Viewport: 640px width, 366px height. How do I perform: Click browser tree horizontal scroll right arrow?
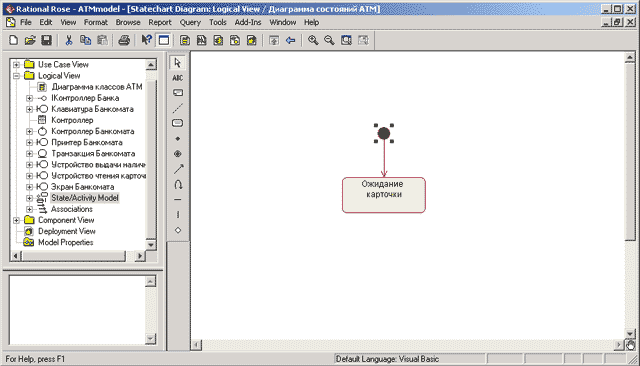(x=140, y=256)
